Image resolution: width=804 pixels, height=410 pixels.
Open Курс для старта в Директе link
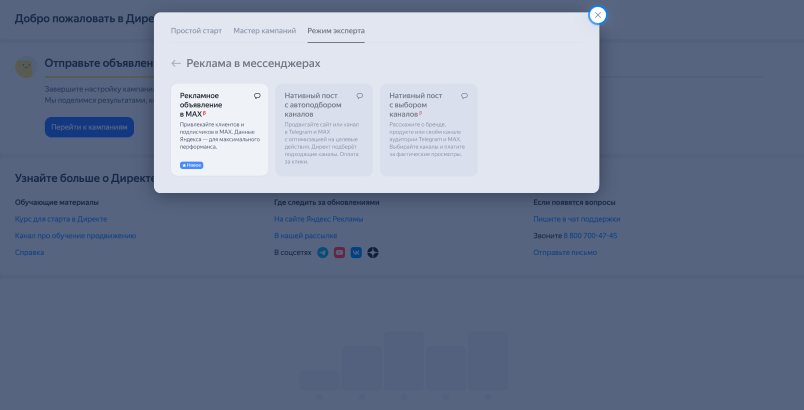[61, 219]
